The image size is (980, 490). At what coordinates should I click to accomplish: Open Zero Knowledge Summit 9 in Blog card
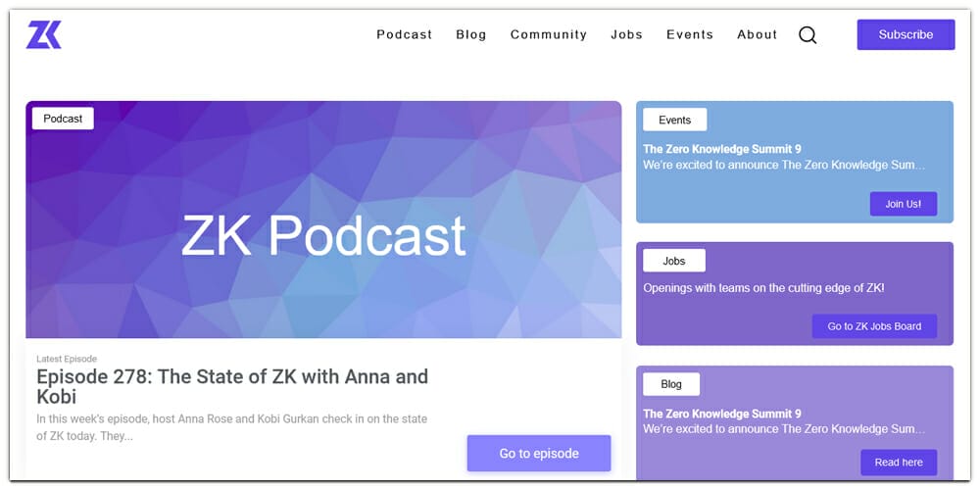(x=721, y=414)
